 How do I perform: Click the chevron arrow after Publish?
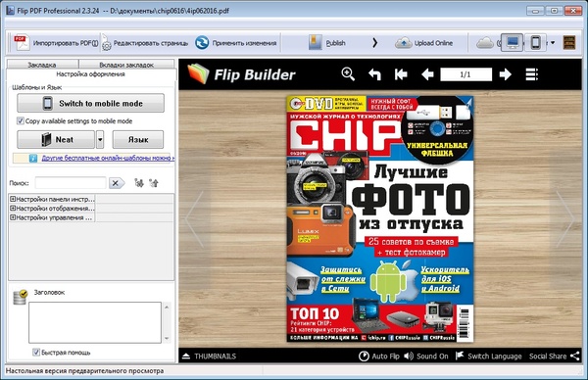(x=374, y=43)
